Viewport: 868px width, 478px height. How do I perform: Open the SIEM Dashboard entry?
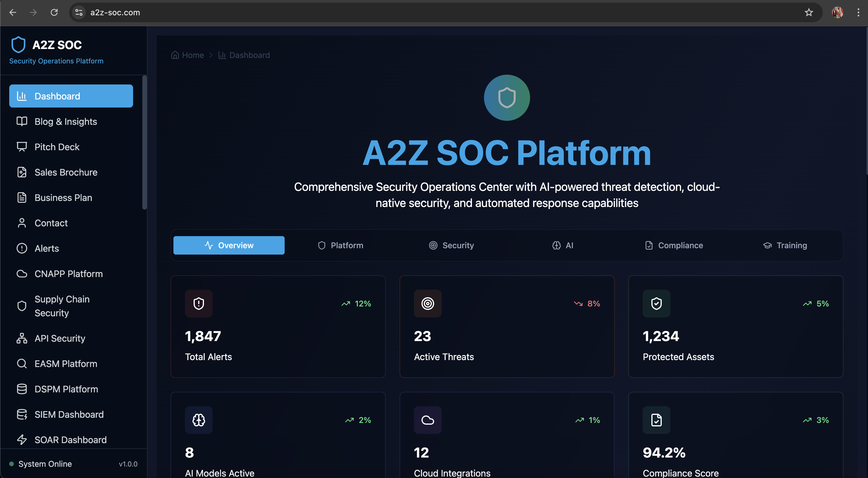click(x=71, y=414)
